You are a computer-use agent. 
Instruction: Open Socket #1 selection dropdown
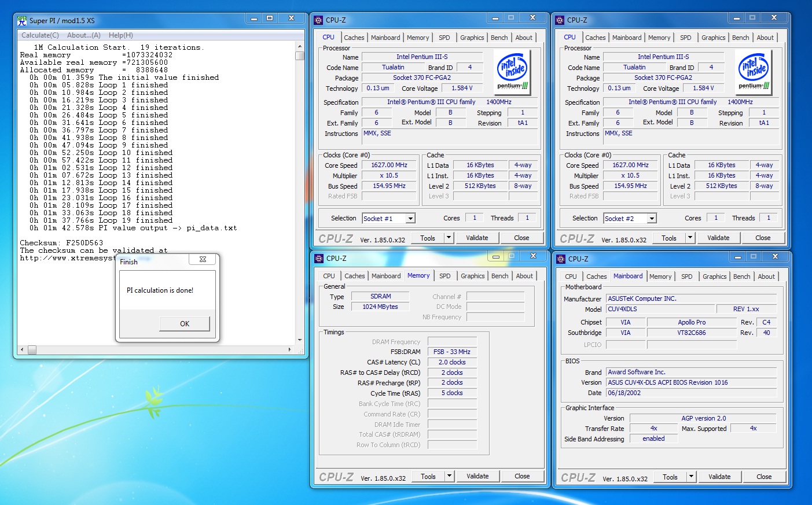coord(410,219)
